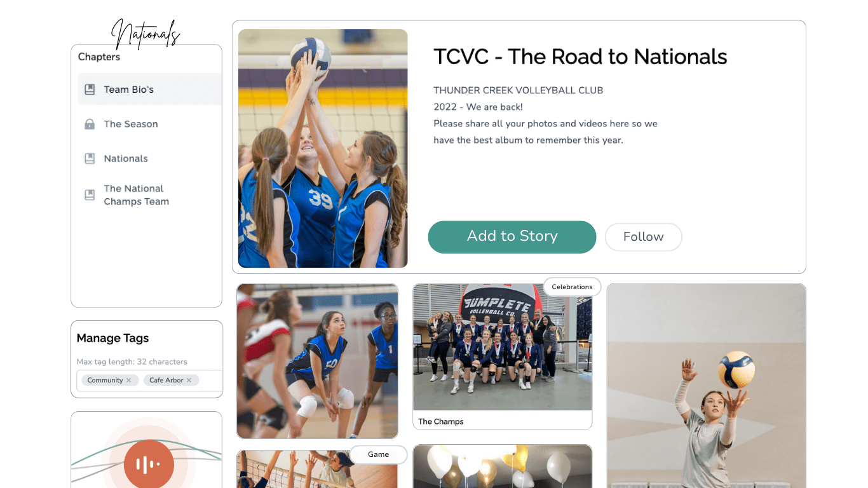Click the Game tag label
This screenshot has width=868, height=488.
[378, 454]
